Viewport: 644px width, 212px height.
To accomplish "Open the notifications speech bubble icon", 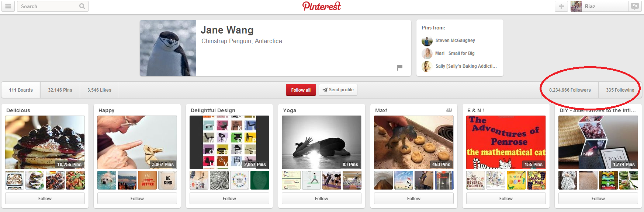I will [x=634, y=6].
